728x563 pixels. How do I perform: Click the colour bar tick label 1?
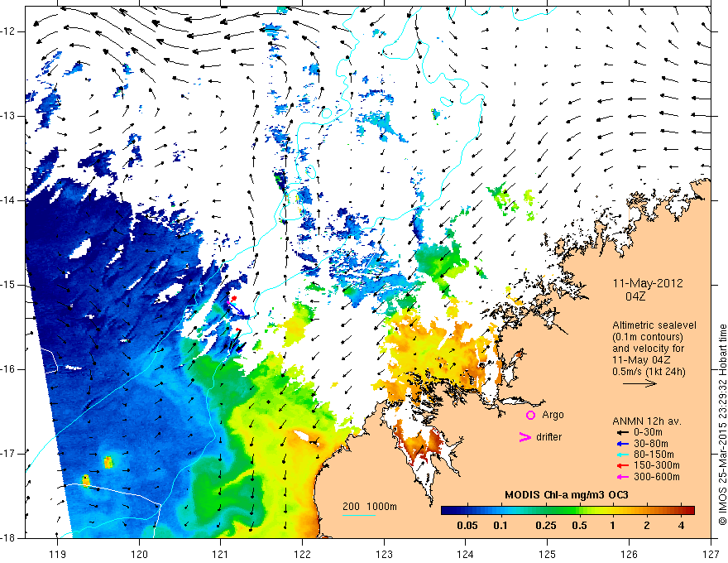click(613, 526)
